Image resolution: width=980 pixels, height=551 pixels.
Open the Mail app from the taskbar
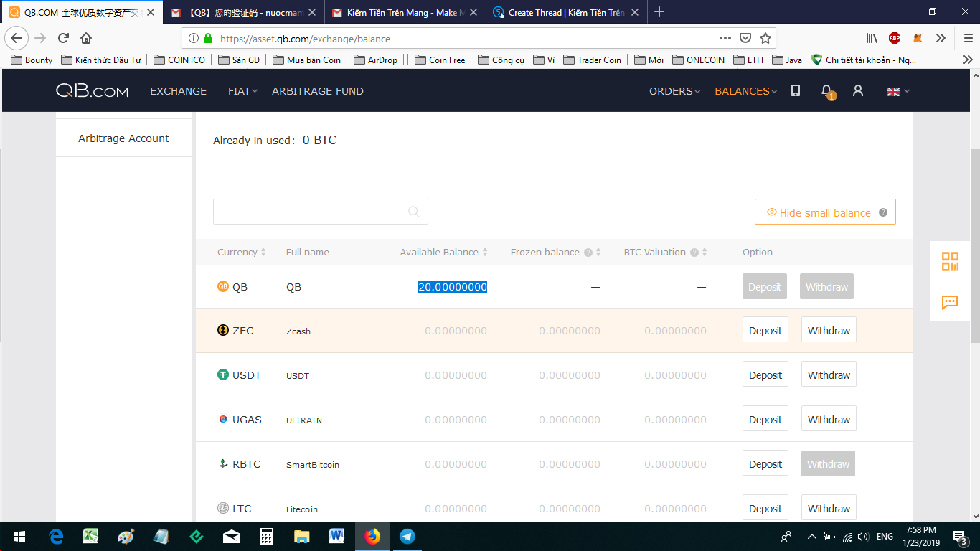(232, 536)
